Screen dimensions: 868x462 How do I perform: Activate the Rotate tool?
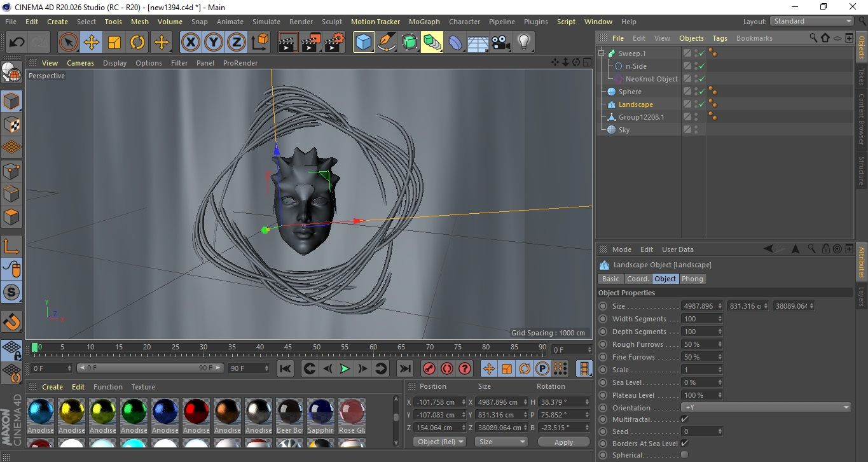coord(137,43)
